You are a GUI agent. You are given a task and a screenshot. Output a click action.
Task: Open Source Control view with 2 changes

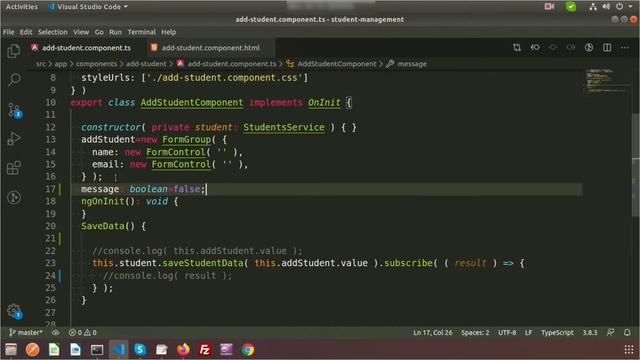(x=14, y=110)
